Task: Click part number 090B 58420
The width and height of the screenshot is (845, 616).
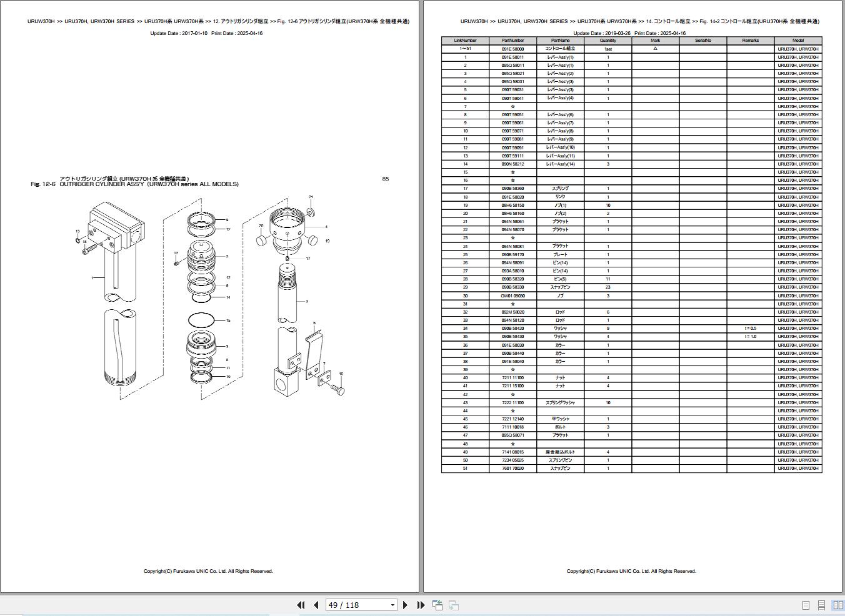Action: (512, 329)
